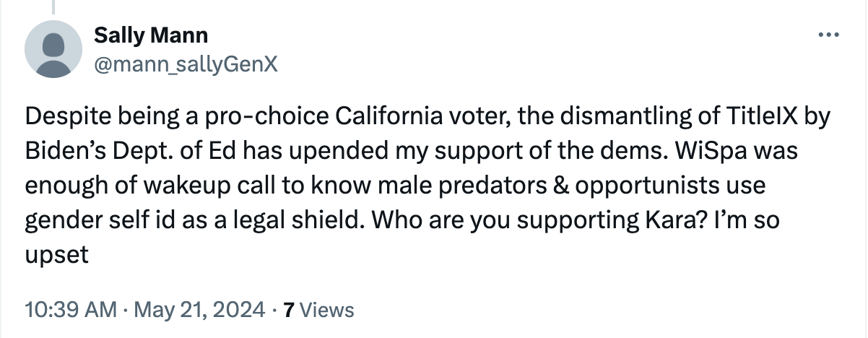Click the thread connector line above avatar
This screenshot has width=868, height=338.
53,7
